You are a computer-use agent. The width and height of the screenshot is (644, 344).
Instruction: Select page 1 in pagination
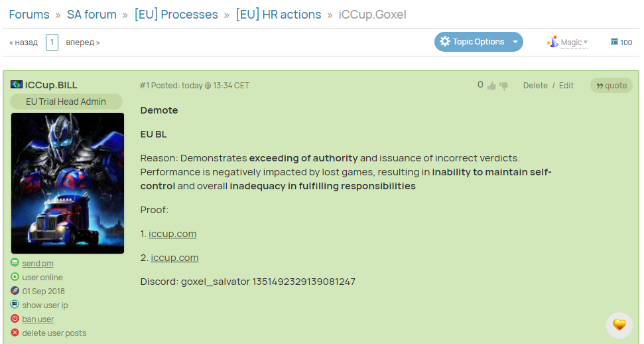[52, 43]
